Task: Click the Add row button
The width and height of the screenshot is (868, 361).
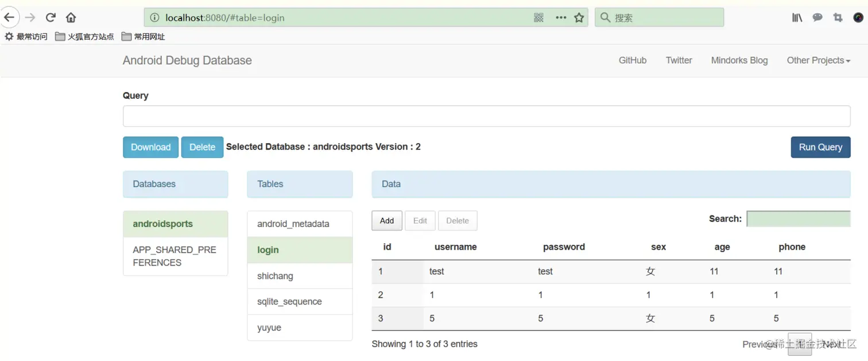Action: click(x=387, y=221)
